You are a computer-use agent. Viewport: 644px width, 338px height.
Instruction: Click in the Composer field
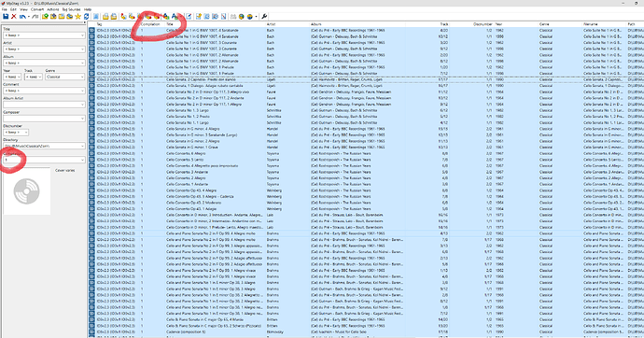(44, 119)
